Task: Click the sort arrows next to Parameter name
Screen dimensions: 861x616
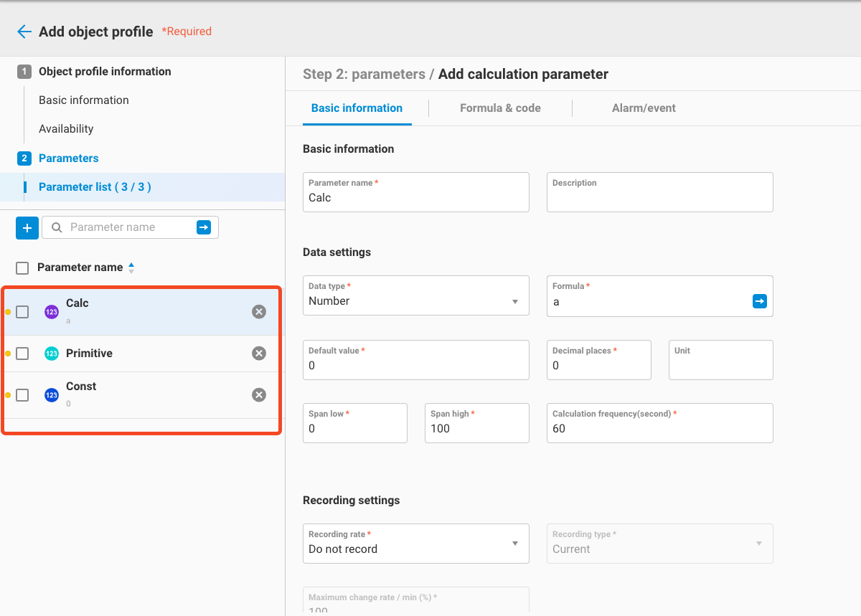Action: [x=131, y=267]
